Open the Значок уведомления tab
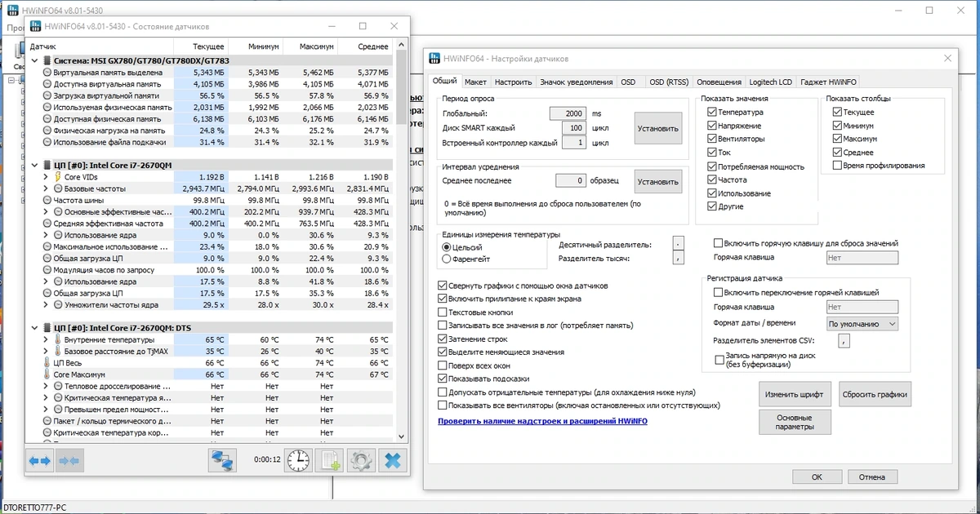This screenshot has width=980, height=514. [576, 82]
